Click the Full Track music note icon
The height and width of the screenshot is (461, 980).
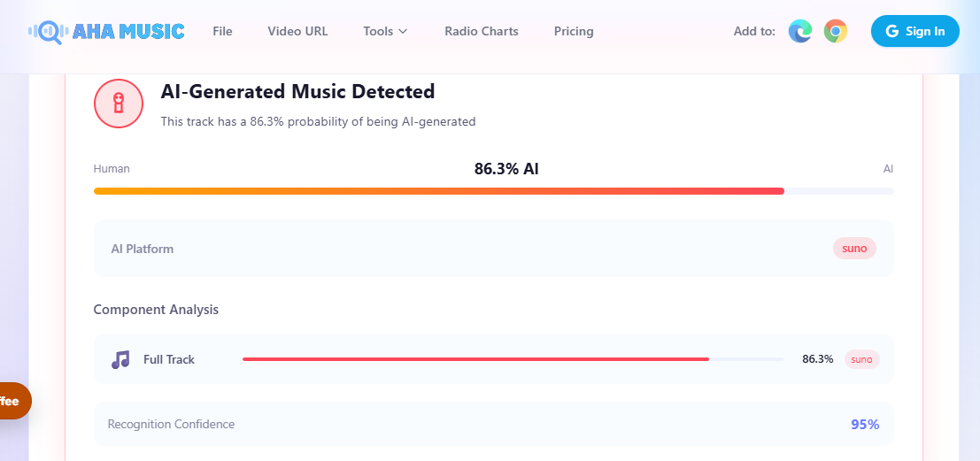click(120, 359)
